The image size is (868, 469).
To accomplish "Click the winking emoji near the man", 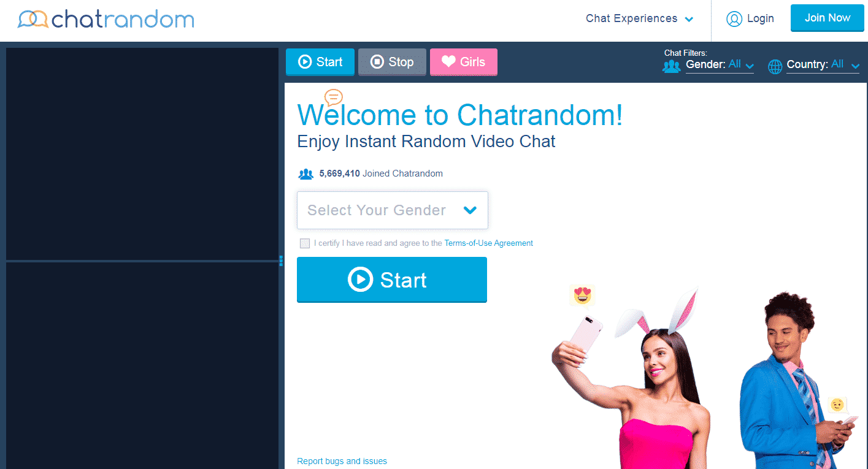I will pyautogui.click(x=837, y=405).
